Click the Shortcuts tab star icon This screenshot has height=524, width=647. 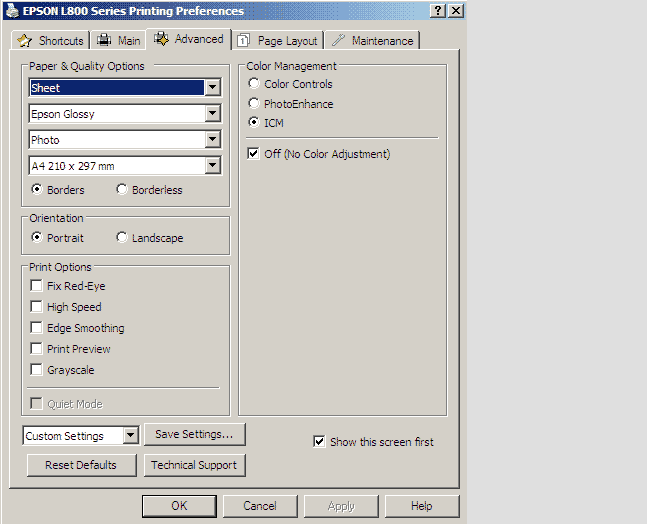pyautogui.click(x=25, y=41)
